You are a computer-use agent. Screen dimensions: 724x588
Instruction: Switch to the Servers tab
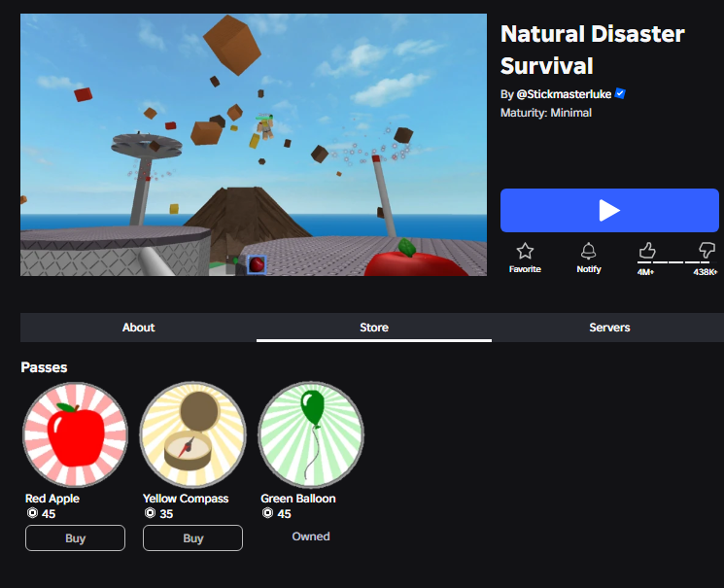(609, 328)
